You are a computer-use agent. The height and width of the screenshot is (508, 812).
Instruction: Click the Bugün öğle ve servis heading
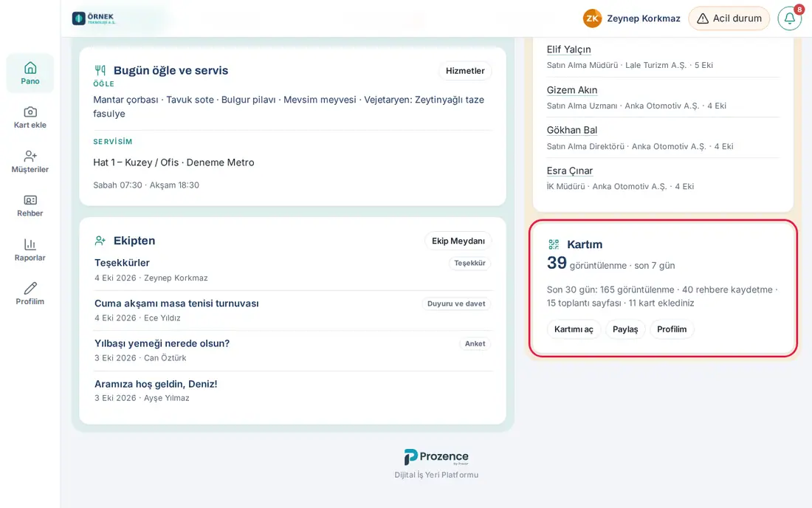tap(171, 70)
